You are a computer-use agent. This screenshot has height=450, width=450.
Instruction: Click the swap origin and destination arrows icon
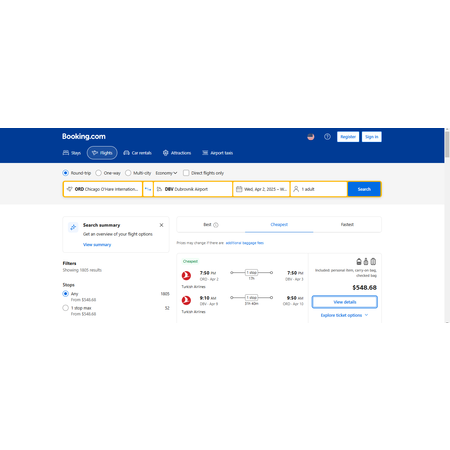click(148, 189)
